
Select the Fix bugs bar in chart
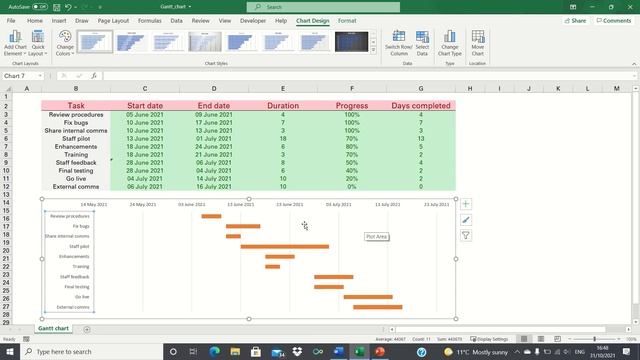pyautogui.click(x=243, y=226)
